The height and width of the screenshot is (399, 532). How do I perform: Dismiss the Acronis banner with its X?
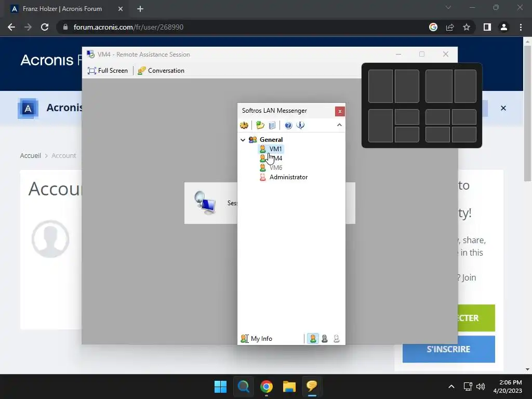[x=503, y=108]
